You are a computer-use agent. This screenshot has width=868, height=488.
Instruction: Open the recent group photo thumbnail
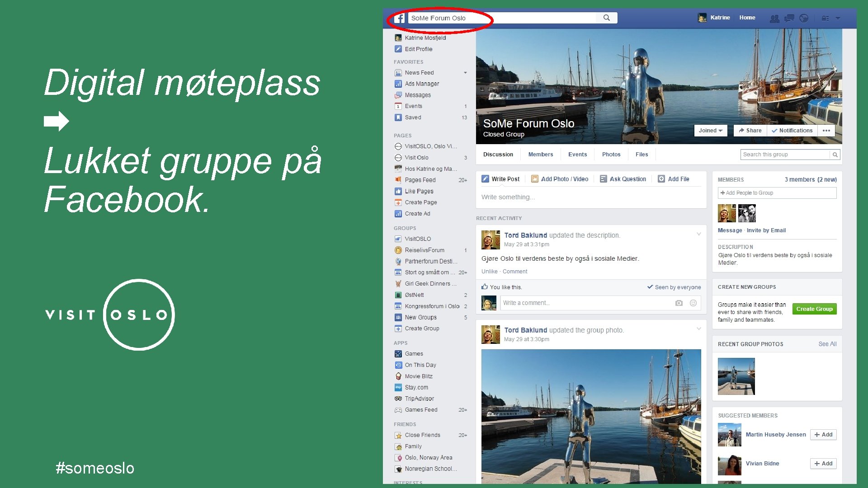[736, 376]
